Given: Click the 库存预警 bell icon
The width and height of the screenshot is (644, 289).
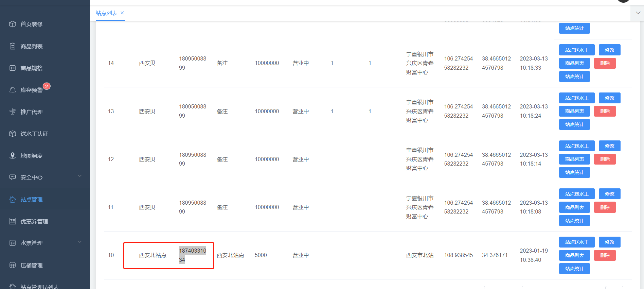Looking at the screenshot, I should coord(13,90).
